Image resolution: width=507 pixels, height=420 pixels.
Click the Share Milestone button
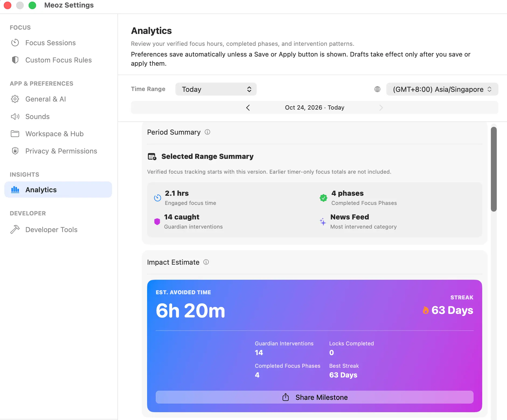[315, 397]
